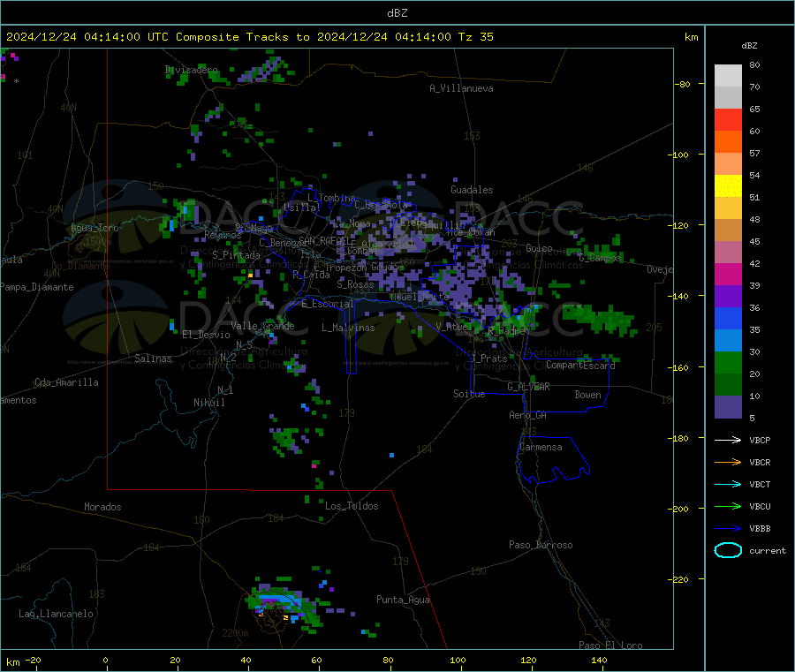Click the Divisadero map label
This screenshot has height=672, width=795.
point(191,70)
